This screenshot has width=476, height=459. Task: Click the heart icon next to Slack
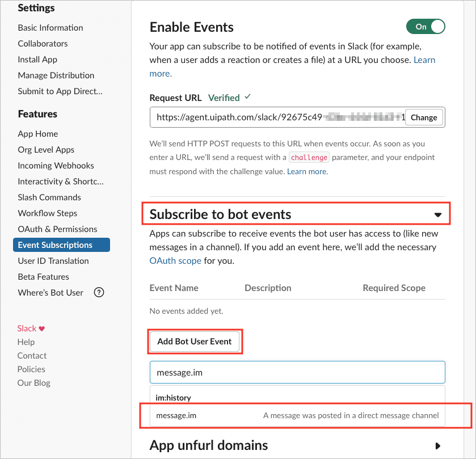click(42, 329)
